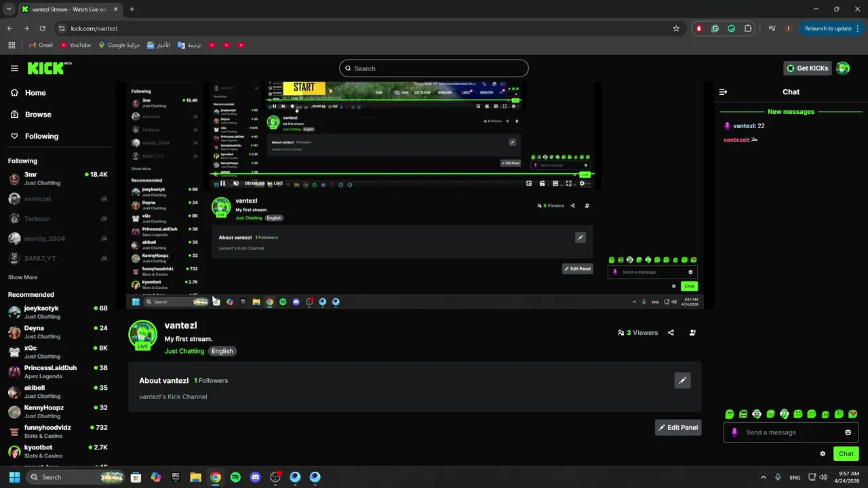The height and width of the screenshot is (488, 868).
Task: Open funnyhoodvidz recommended channel
Action: pos(58,432)
